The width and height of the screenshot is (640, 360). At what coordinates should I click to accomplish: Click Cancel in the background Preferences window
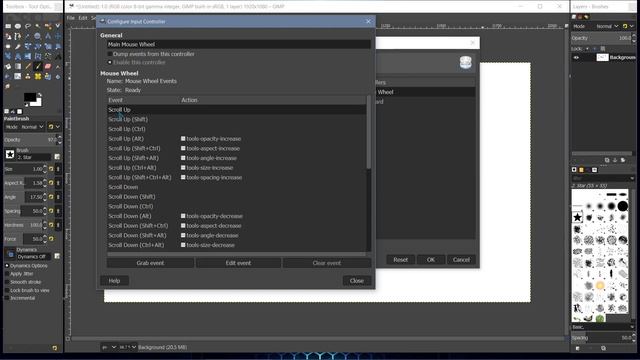461,260
